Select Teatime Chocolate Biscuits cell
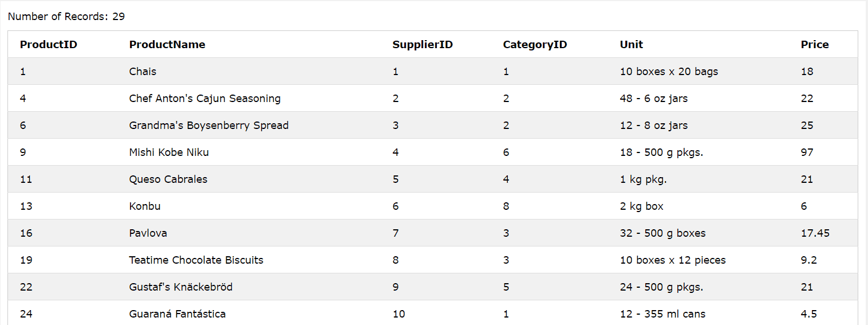868x325 pixels. point(196,260)
